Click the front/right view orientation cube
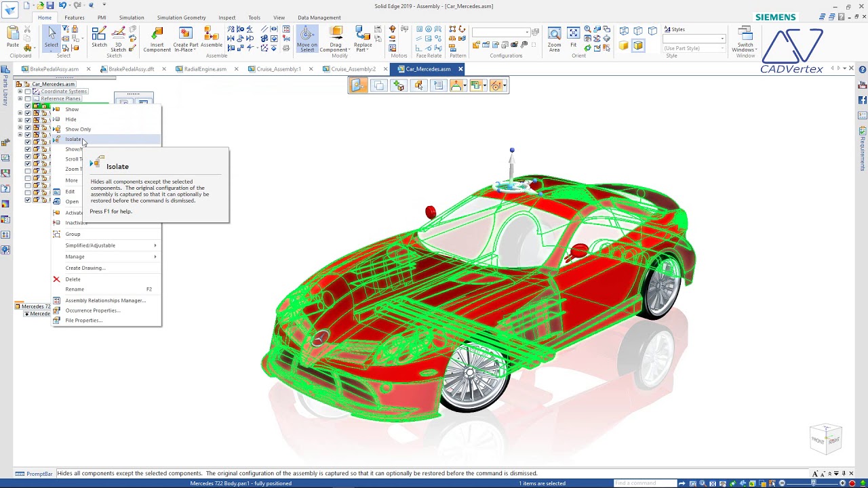The image size is (868, 488). [x=826, y=438]
